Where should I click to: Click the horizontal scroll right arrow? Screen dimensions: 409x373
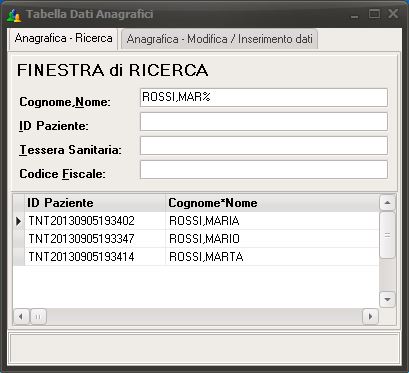(x=370, y=316)
